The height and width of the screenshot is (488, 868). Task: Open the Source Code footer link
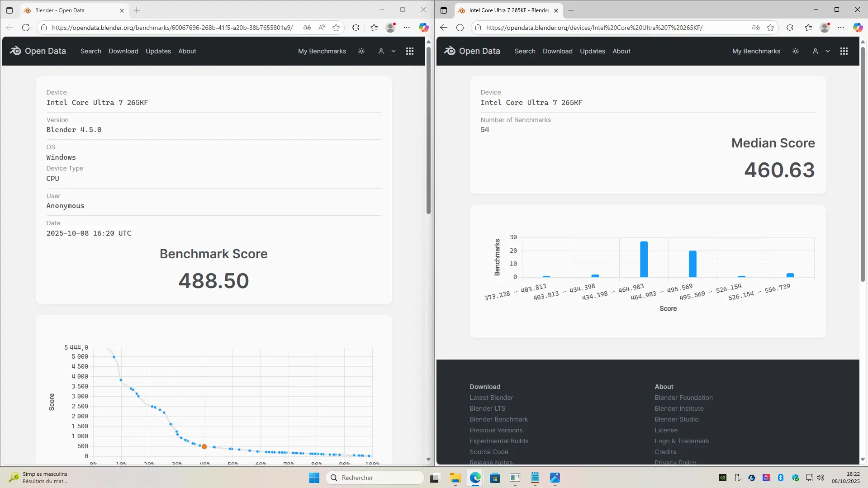click(489, 452)
